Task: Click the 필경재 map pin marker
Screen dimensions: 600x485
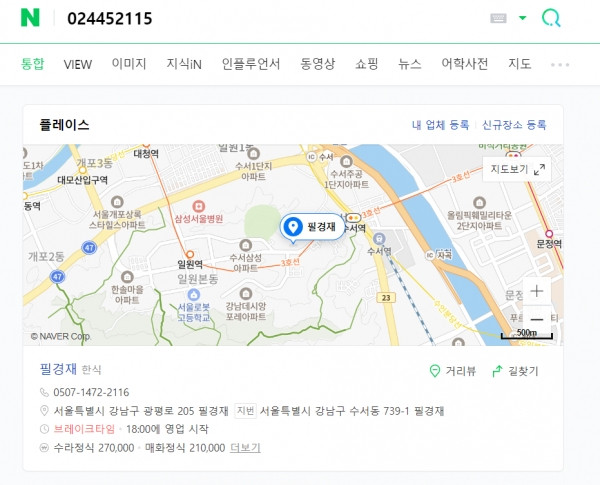Action: (x=312, y=227)
